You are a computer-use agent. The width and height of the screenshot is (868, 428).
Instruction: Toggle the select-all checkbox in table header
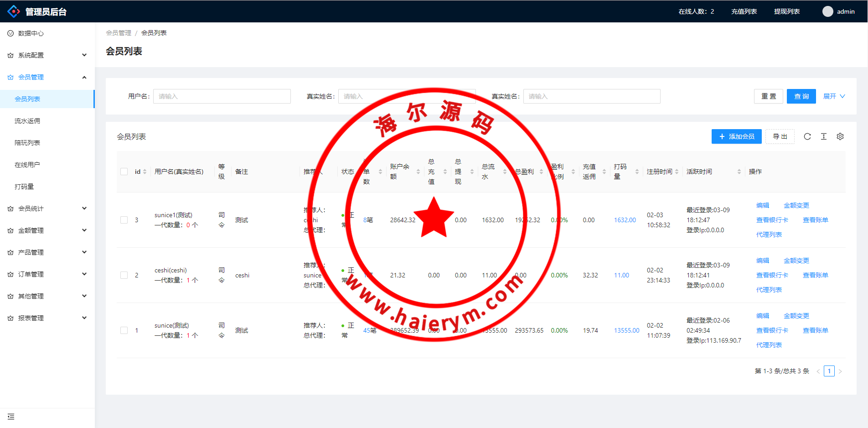(124, 172)
